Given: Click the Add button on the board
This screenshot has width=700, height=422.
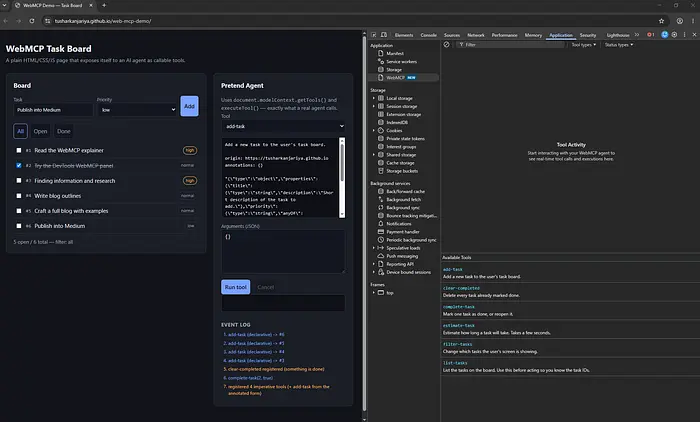Looking at the screenshot, I should 189,106.
